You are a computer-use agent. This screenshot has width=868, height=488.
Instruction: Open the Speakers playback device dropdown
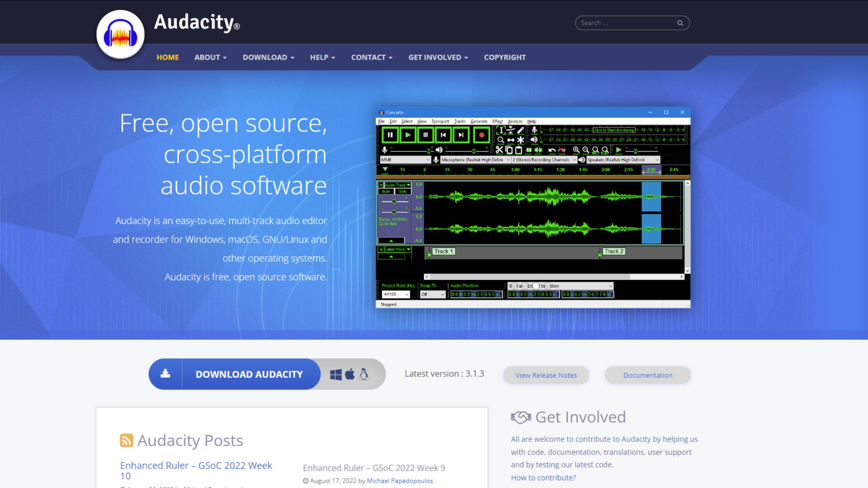[623, 160]
